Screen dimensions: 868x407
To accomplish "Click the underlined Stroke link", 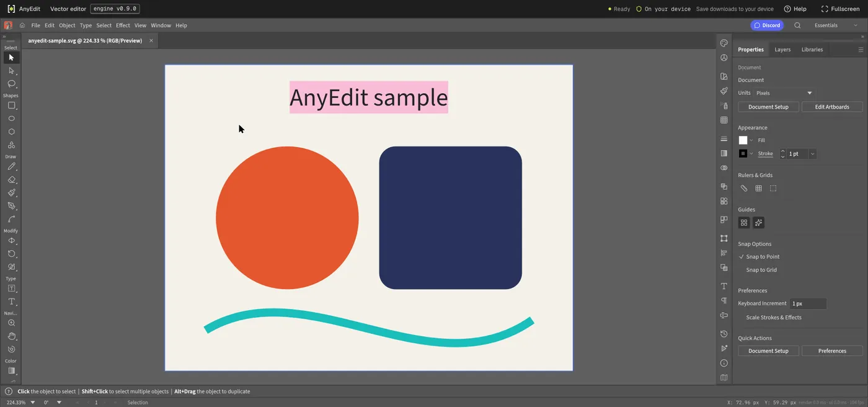I will pyautogui.click(x=765, y=154).
